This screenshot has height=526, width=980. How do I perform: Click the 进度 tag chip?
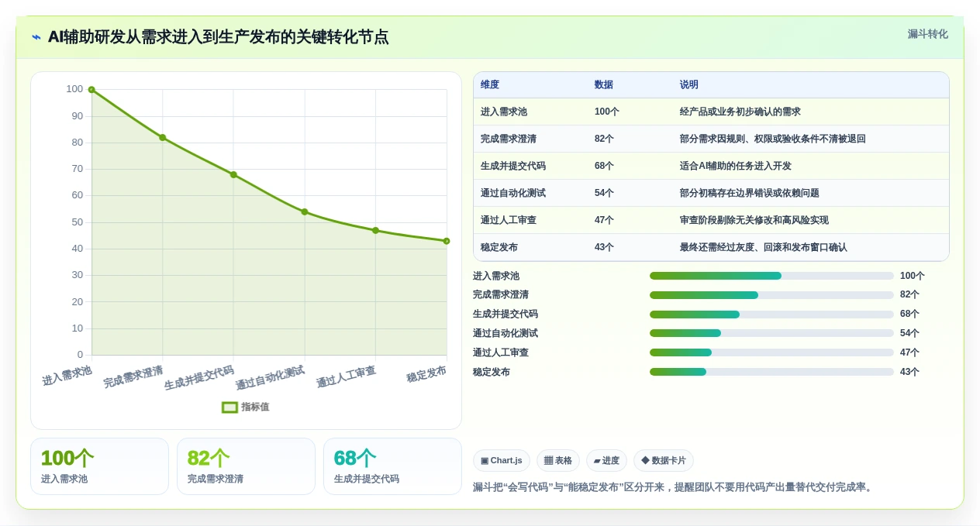tap(606, 461)
